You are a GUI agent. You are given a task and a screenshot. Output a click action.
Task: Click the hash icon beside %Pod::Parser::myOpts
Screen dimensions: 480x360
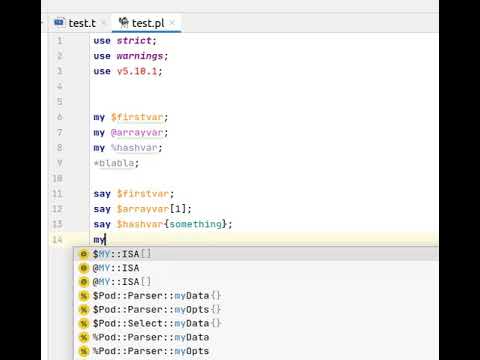84,351
